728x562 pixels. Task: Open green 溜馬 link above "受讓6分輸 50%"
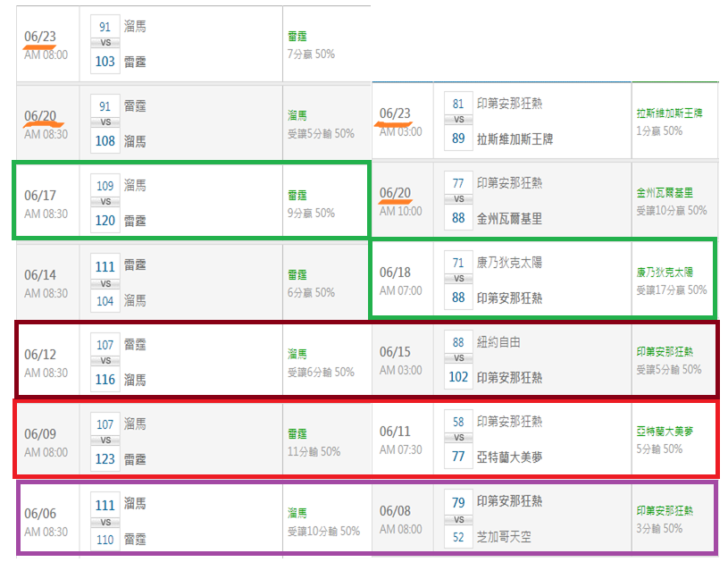tap(297, 355)
